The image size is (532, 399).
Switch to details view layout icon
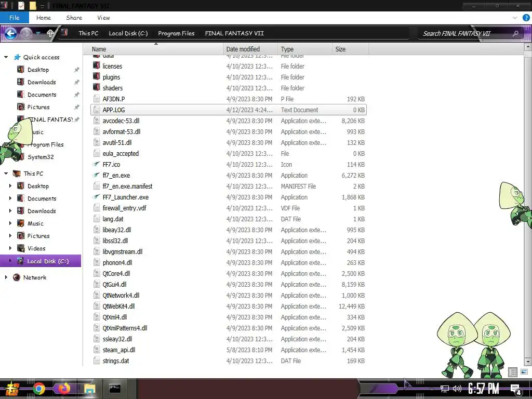[513, 372]
